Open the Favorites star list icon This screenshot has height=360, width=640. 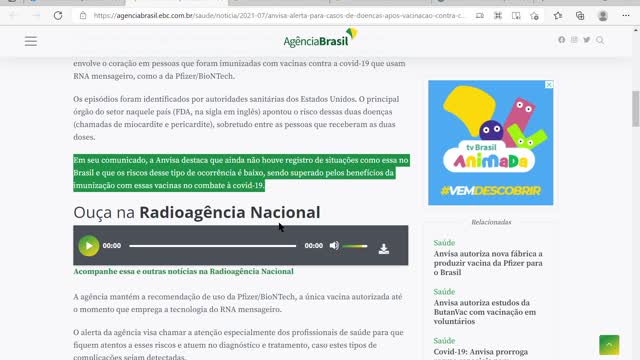click(x=558, y=16)
